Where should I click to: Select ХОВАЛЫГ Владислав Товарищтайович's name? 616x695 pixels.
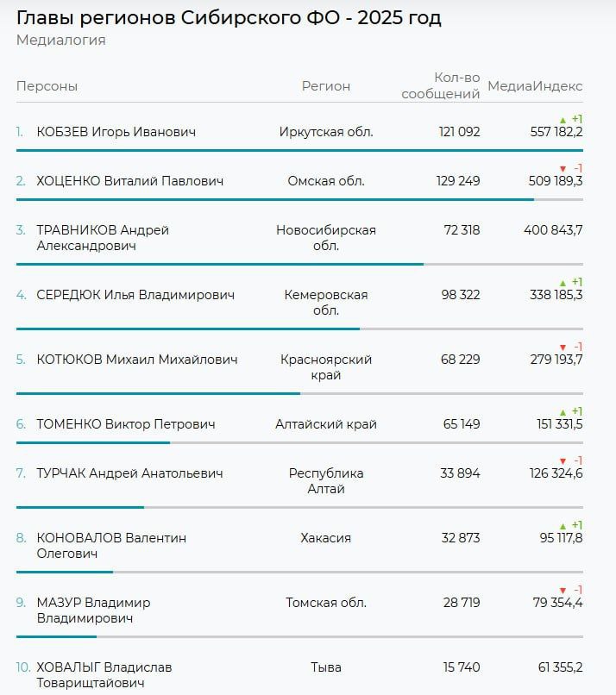(104, 675)
